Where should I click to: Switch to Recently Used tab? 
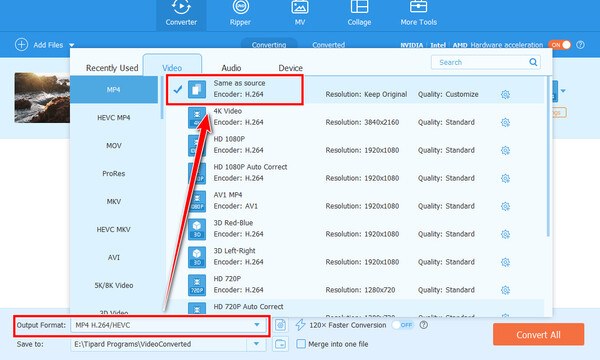coord(112,68)
